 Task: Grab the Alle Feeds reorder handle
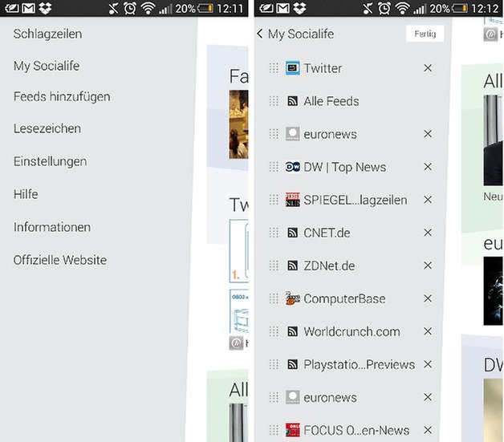click(x=274, y=101)
